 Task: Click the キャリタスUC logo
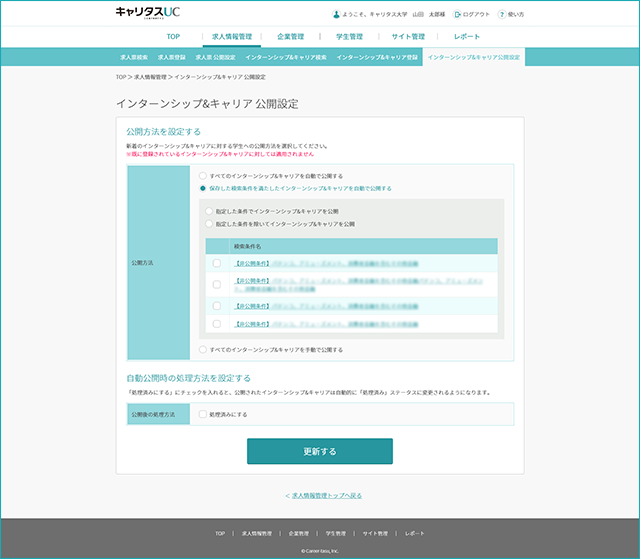coord(148,12)
